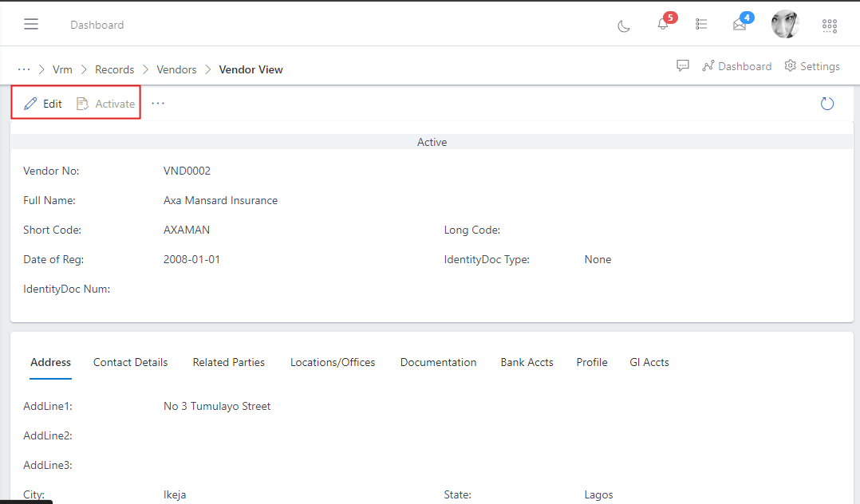Switch to the Bank Accts tab

[527, 362]
